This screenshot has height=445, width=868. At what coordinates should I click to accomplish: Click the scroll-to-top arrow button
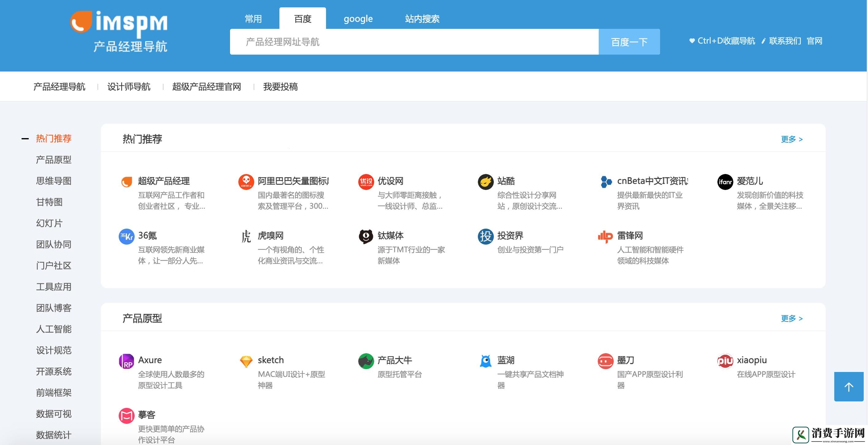coord(848,387)
